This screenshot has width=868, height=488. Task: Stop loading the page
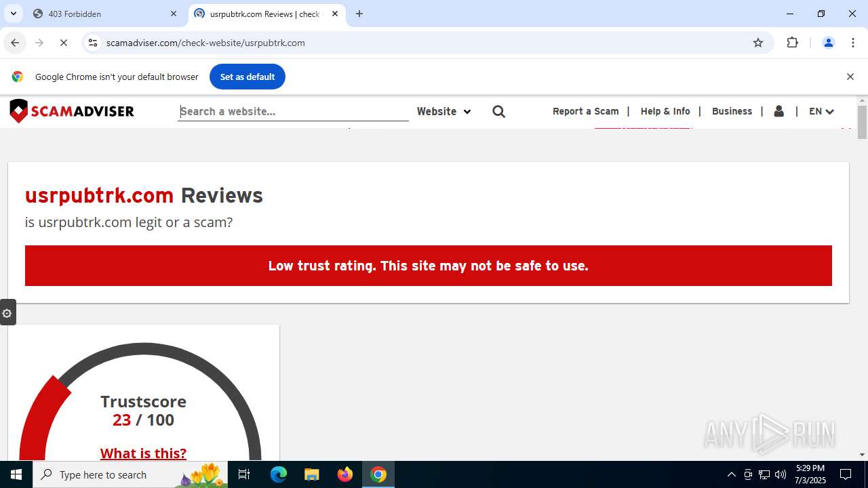coord(64,43)
